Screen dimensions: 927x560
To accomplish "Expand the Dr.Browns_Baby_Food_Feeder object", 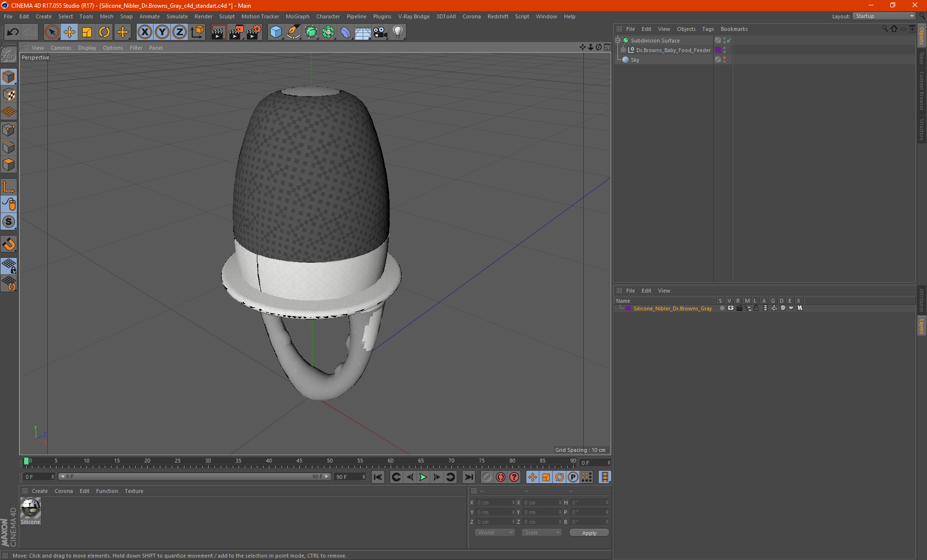I will tap(623, 50).
